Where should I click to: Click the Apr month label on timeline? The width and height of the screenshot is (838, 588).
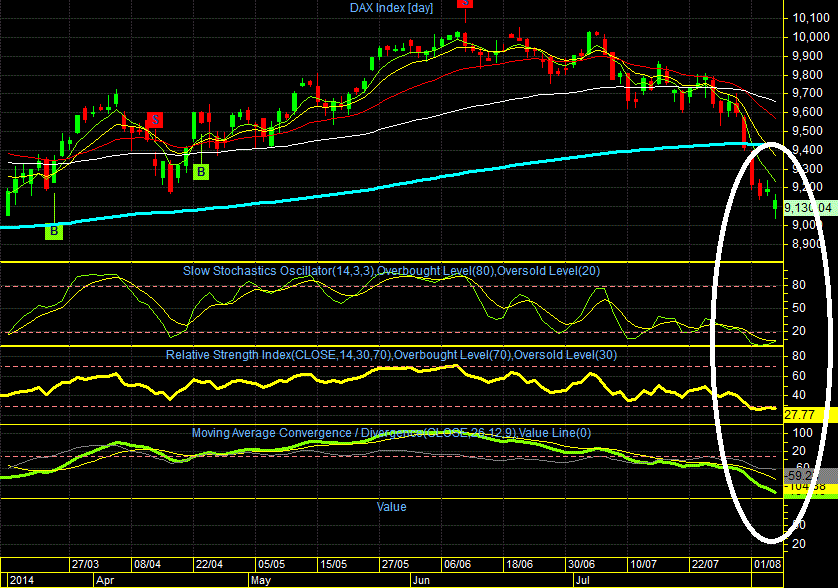click(105, 581)
